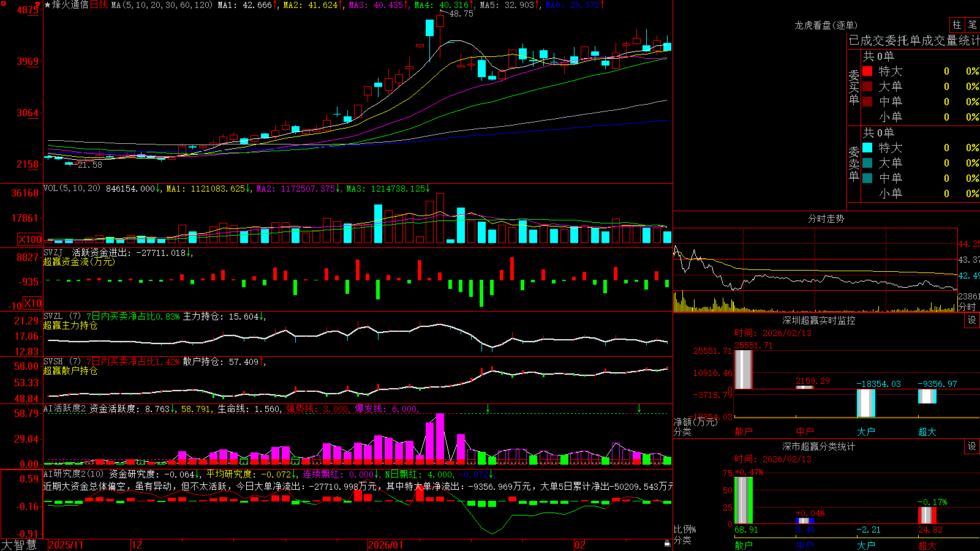The image size is (980, 551).
Task: Click the VOL(5,10,20) indicator label
Action: tap(72, 189)
